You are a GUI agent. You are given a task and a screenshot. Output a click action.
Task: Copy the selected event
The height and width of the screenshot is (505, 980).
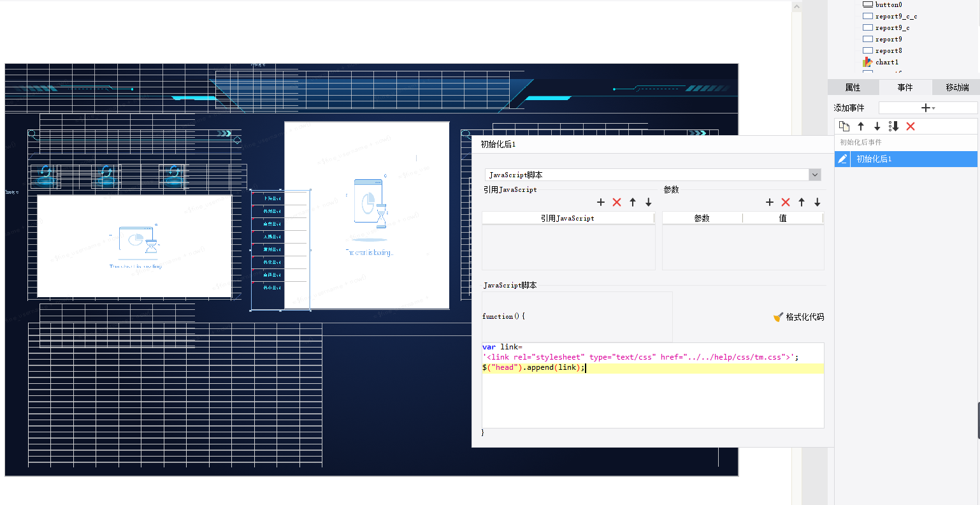(844, 126)
